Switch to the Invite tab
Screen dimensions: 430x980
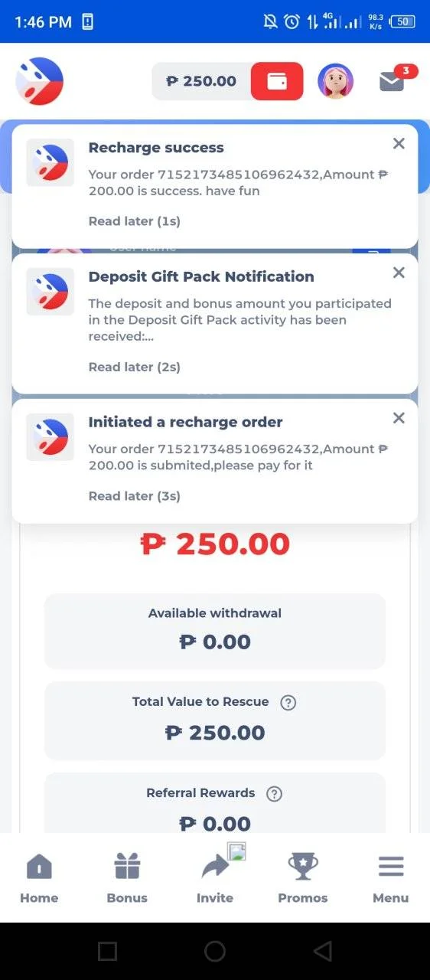coord(215,878)
